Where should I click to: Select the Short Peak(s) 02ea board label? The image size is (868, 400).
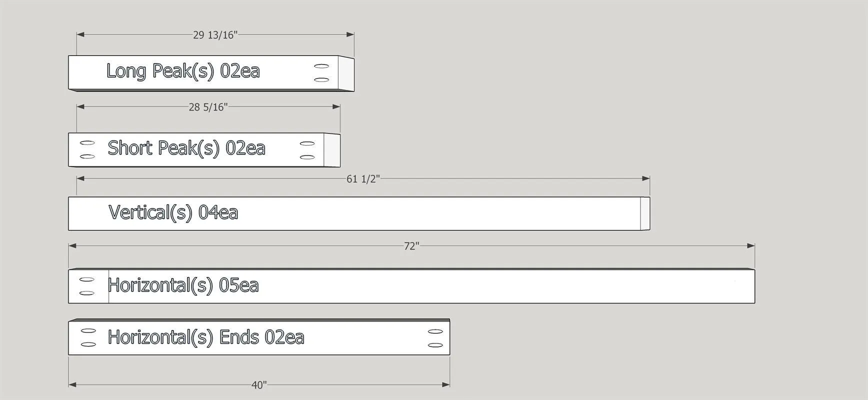(186, 148)
